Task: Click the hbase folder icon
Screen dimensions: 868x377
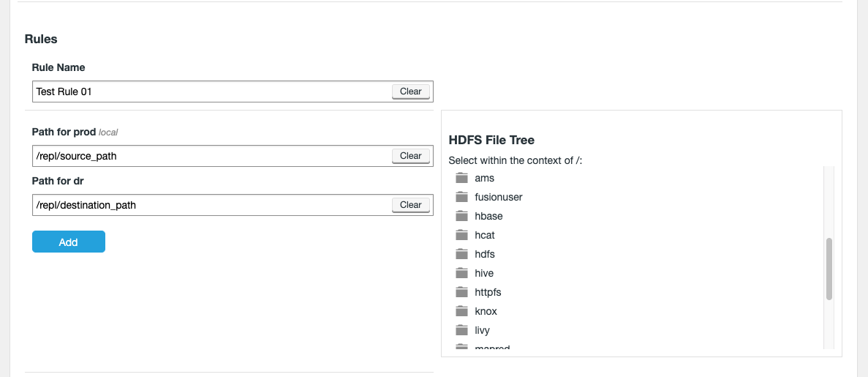Action: click(x=461, y=216)
